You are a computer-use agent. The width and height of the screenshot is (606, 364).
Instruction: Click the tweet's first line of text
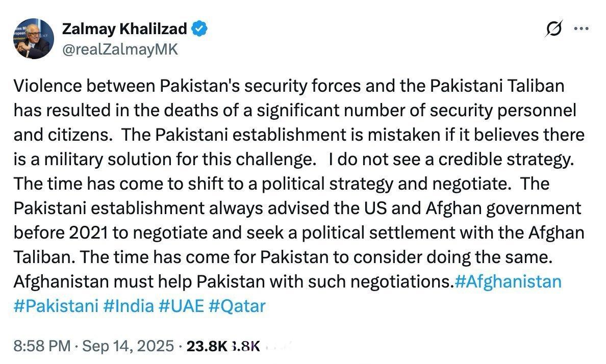coord(289,86)
